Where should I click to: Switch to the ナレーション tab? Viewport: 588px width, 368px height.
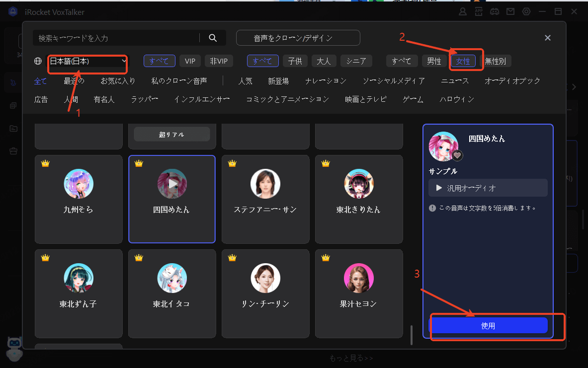click(x=326, y=81)
